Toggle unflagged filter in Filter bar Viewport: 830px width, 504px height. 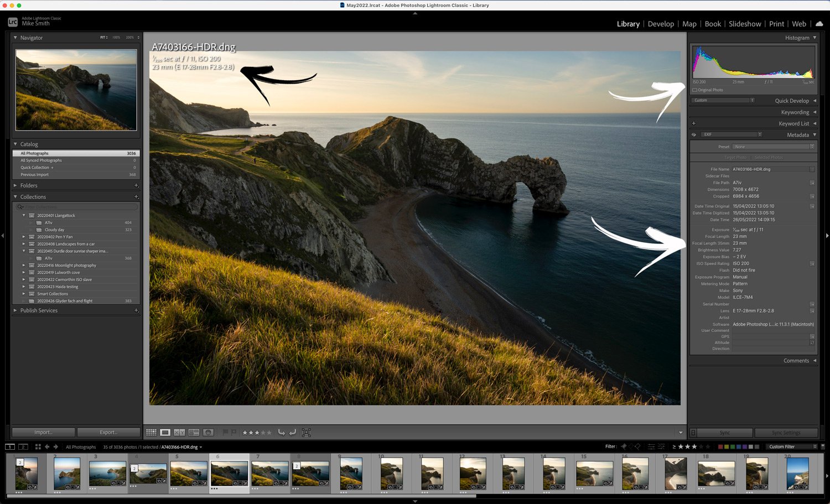click(631, 446)
